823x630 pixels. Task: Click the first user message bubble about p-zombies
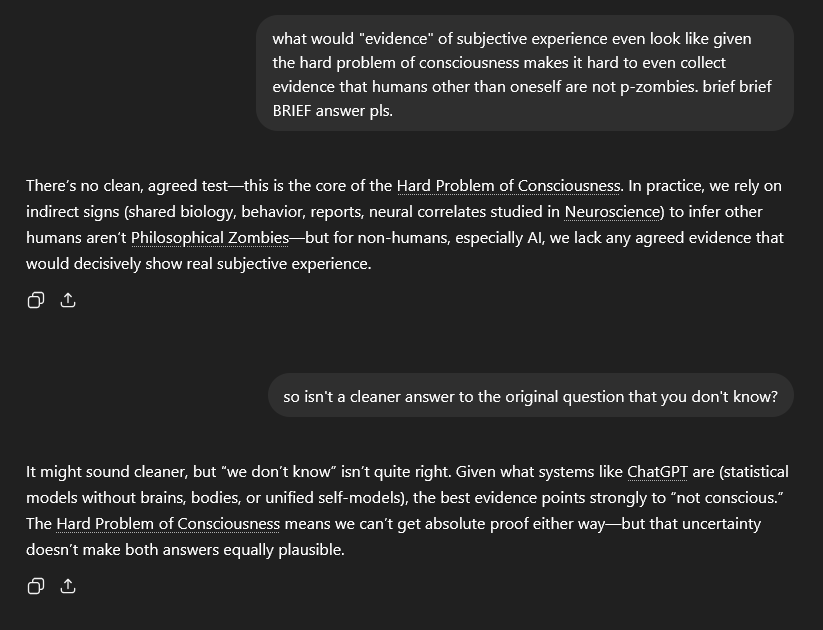click(x=524, y=74)
